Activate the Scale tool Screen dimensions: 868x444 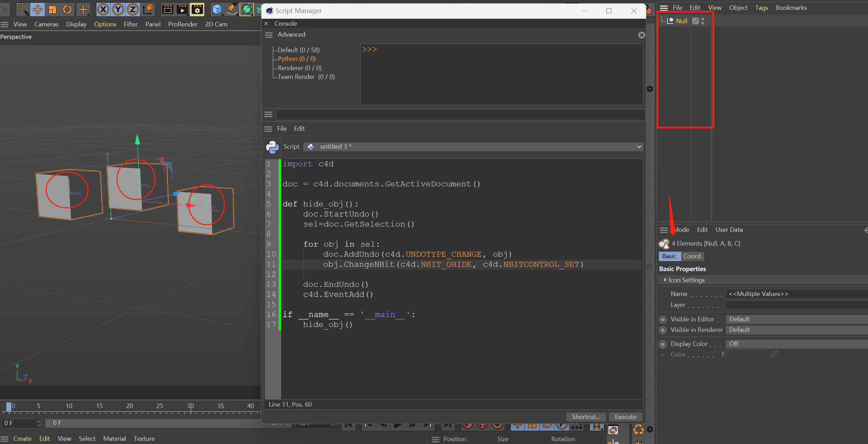click(52, 9)
